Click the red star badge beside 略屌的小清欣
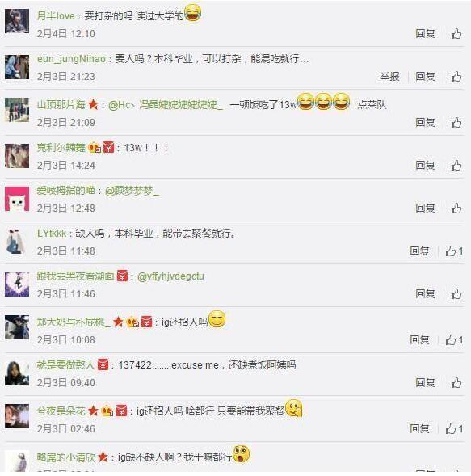Image resolution: width=471 pixels, height=476 pixels. click(x=103, y=457)
